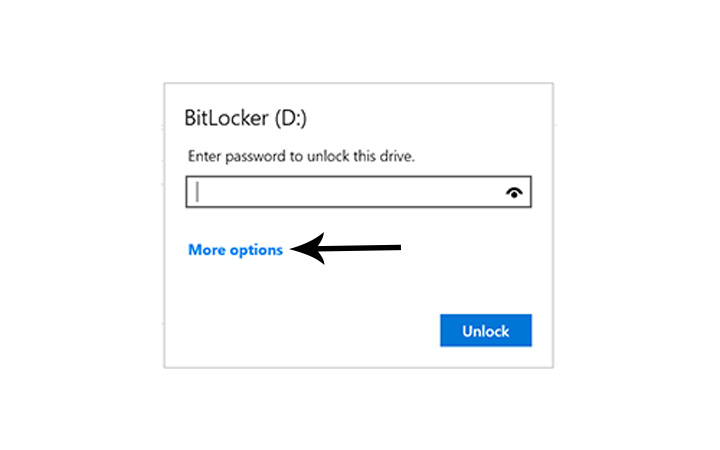
Task: Place cursor in the password text box
Action: coord(358,192)
